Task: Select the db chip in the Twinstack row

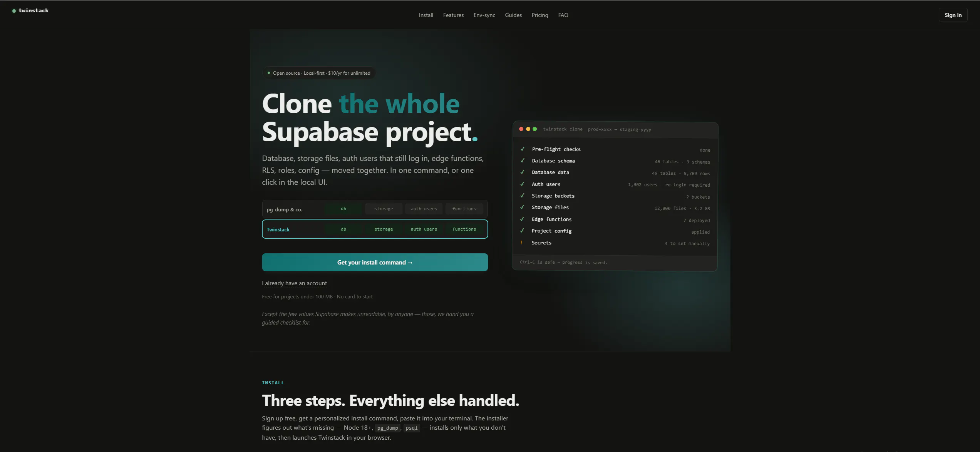Action: pyautogui.click(x=343, y=229)
